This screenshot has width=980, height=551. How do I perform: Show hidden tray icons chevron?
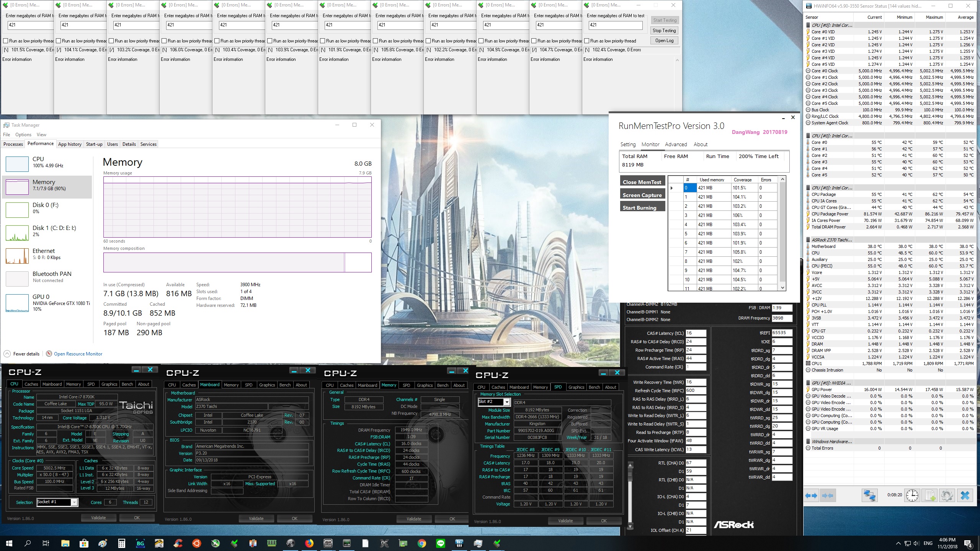[898, 543]
